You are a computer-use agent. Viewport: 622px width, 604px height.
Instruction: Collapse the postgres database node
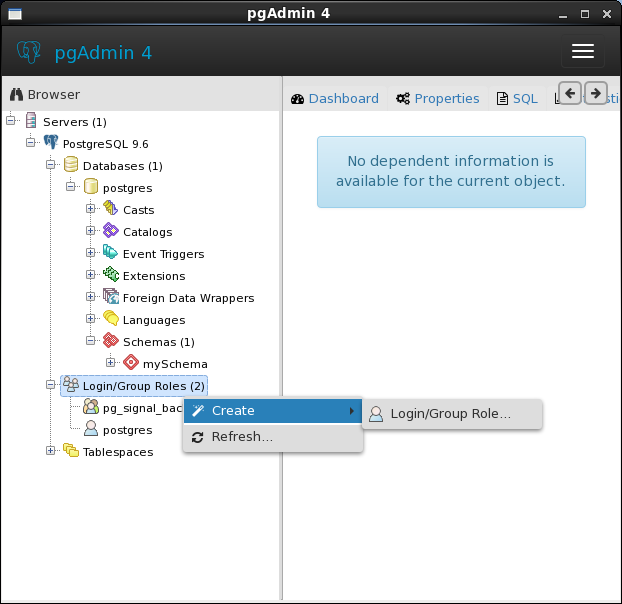pos(71,186)
